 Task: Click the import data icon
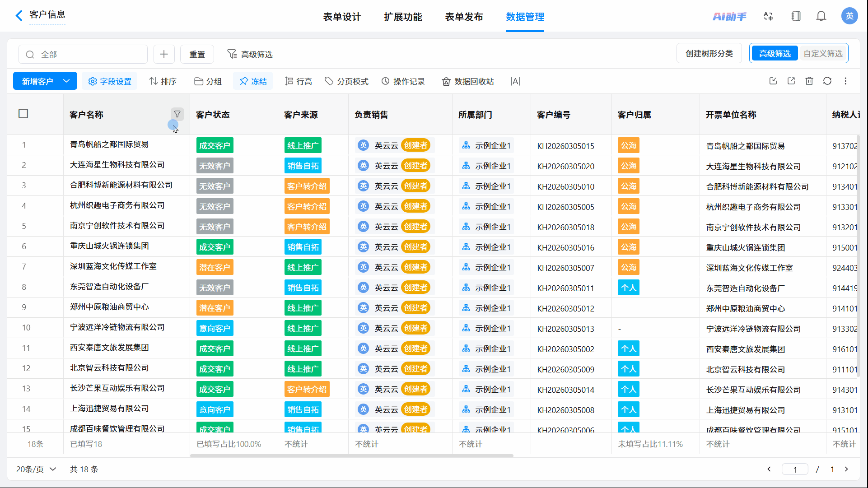[x=773, y=81]
